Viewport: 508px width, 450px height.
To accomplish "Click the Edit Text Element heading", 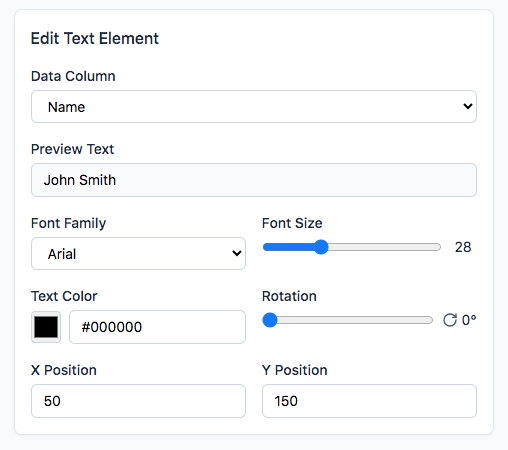I will click(x=95, y=38).
